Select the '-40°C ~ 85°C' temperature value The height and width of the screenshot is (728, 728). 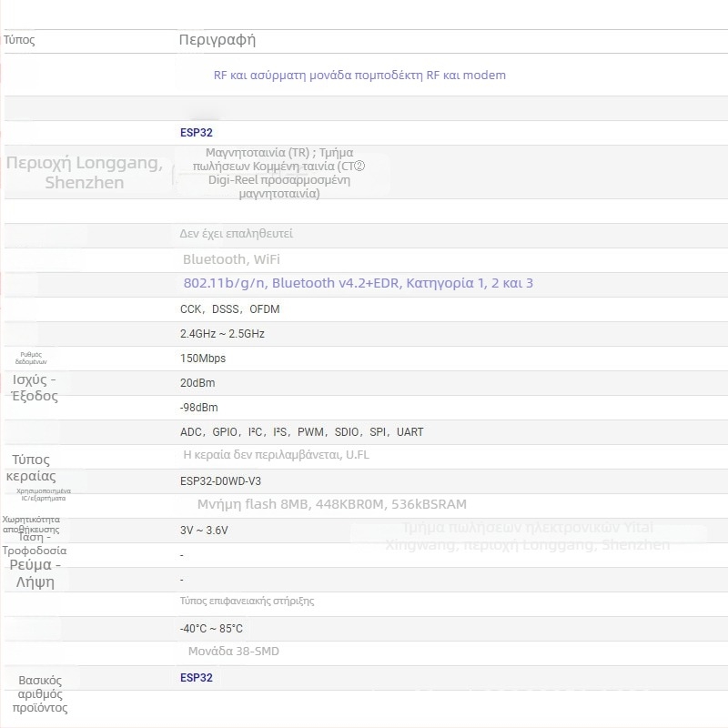[x=211, y=629]
